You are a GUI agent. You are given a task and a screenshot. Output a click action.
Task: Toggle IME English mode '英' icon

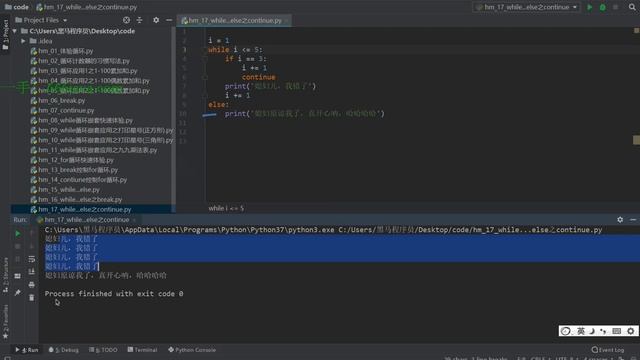click(580, 331)
